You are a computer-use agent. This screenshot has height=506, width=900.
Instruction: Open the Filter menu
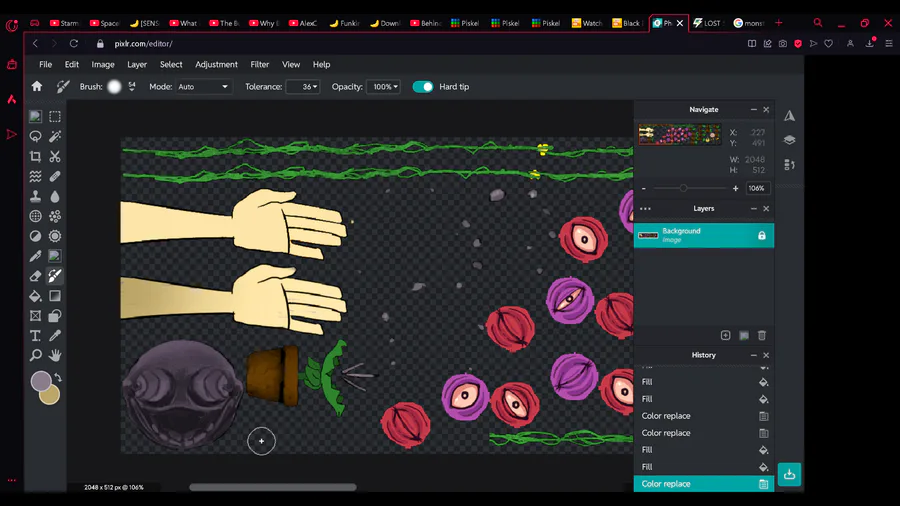(x=259, y=64)
